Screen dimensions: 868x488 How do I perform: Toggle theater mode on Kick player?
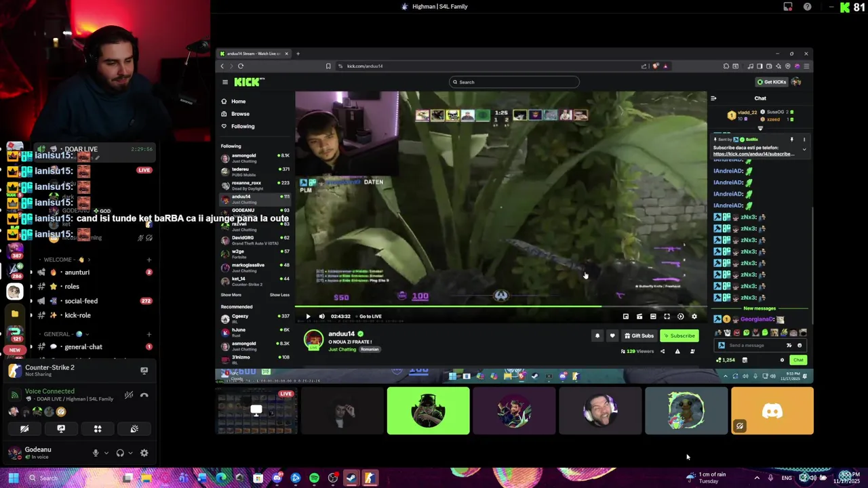coord(653,317)
